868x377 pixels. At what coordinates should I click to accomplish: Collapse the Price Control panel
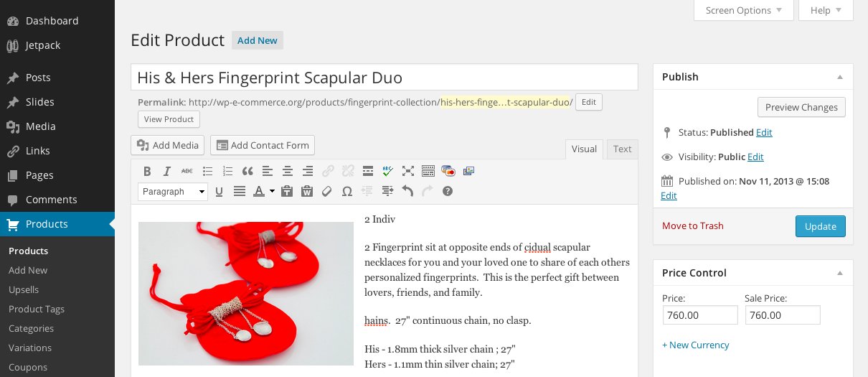[x=839, y=273]
